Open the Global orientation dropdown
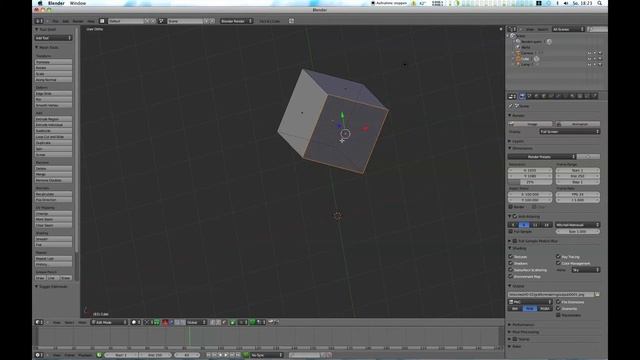This screenshot has width=640, height=360. click(x=196, y=322)
